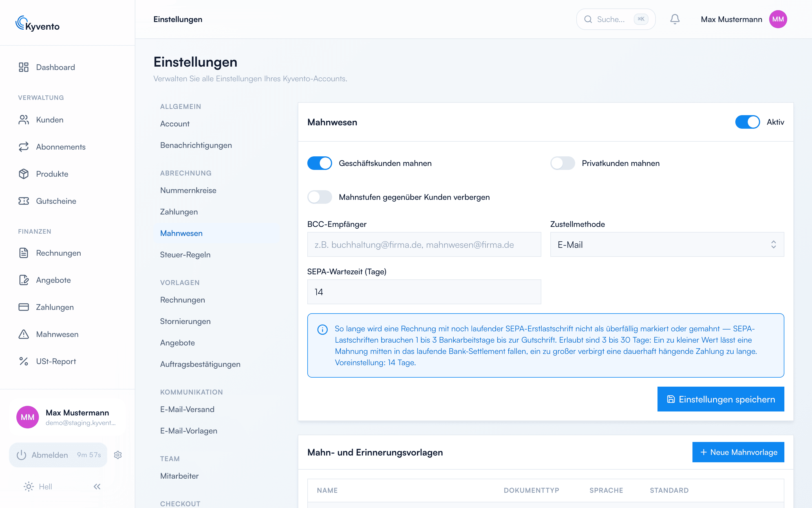The height and width of the screenshot is (508, 812).
Task: Click the sun theme icon
Action: click(x=28, y=487)
